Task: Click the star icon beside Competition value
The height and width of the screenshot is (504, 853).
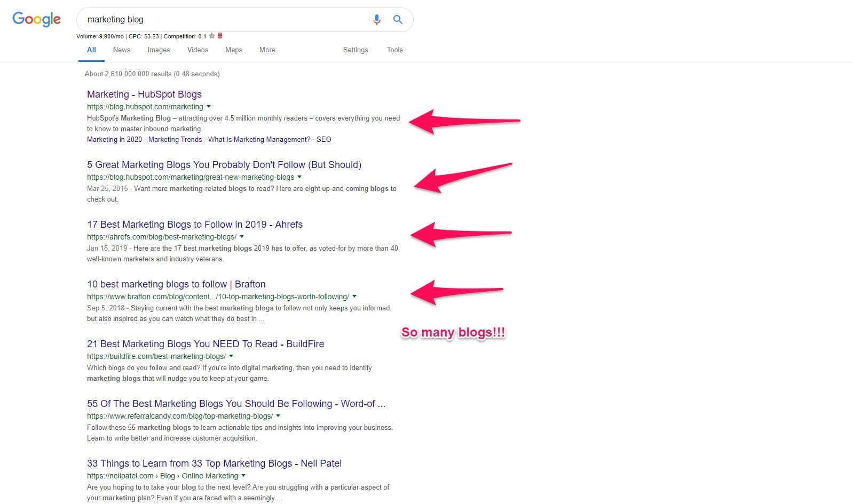Action: coord(212,36)
